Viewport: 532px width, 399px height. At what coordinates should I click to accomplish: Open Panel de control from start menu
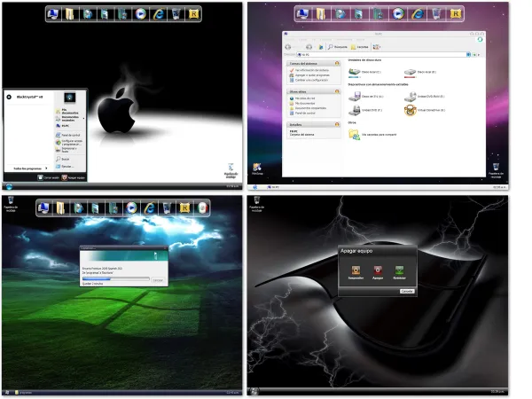(x=68, y=135)
